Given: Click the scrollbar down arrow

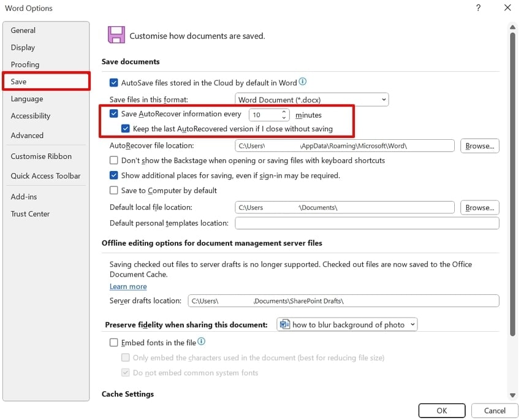Looking at the screenshot, I should coord(512,395).
